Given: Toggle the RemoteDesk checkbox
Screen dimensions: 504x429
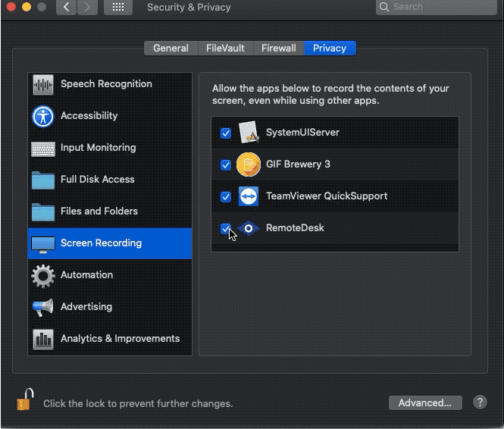Looking at the screenshot, I should coord(226,228).
